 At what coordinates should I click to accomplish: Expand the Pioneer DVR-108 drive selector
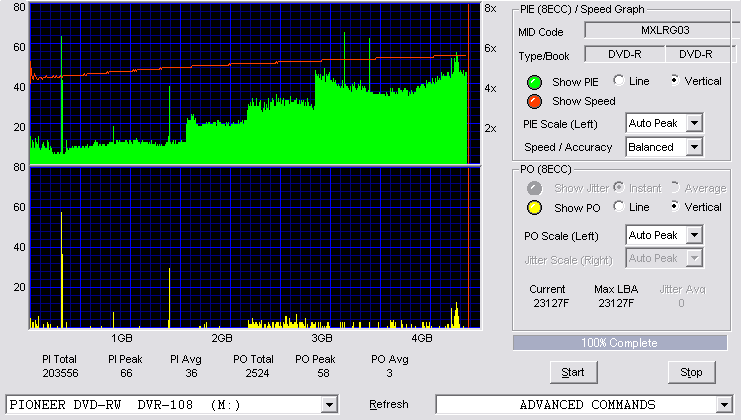pyautogui.click(x=329, y=405)
